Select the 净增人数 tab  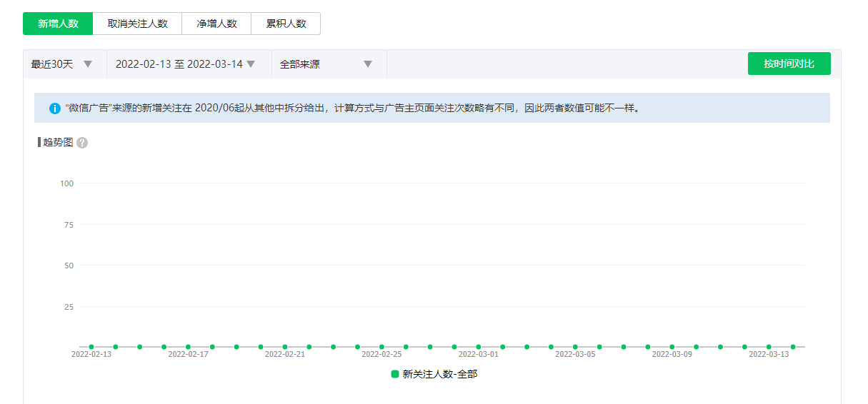(216, 24)
